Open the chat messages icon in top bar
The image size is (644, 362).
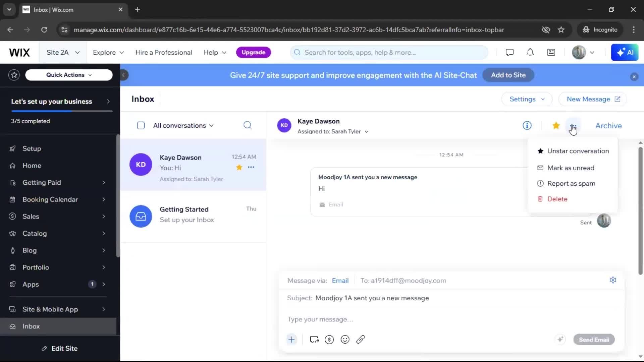pyautogui.click(x=509, y=53)
